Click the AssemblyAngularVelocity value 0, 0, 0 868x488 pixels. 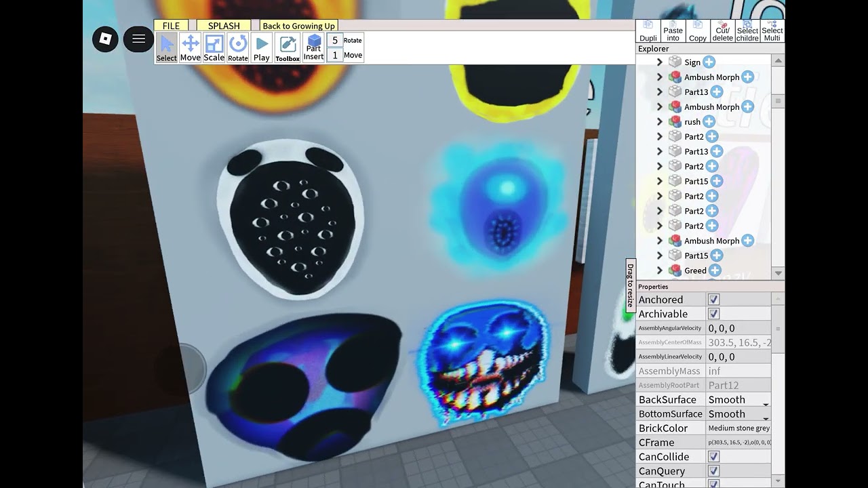[x=738, y=328]
